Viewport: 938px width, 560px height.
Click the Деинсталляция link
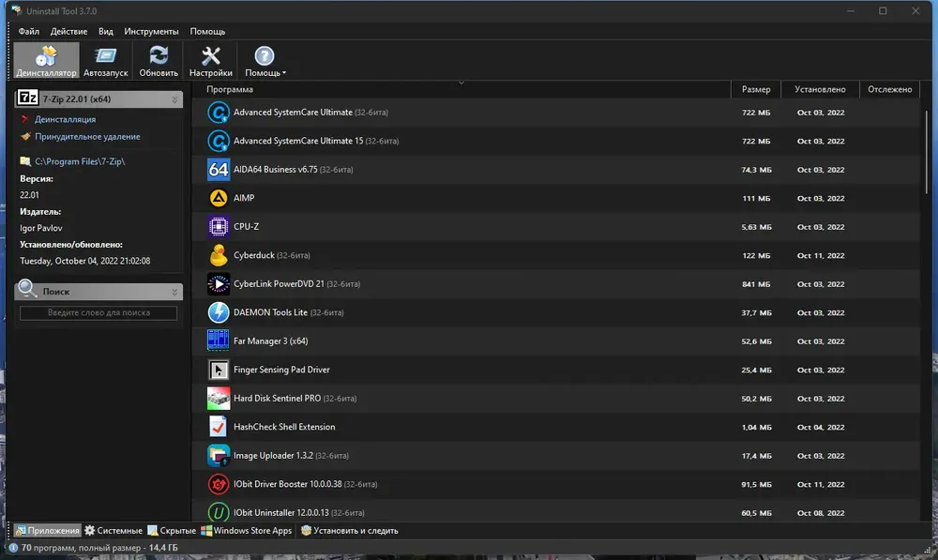(x=66, y=120)
